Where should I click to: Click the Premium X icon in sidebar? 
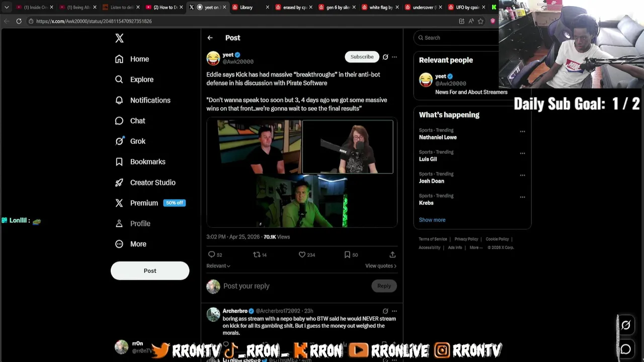(119, 203)
